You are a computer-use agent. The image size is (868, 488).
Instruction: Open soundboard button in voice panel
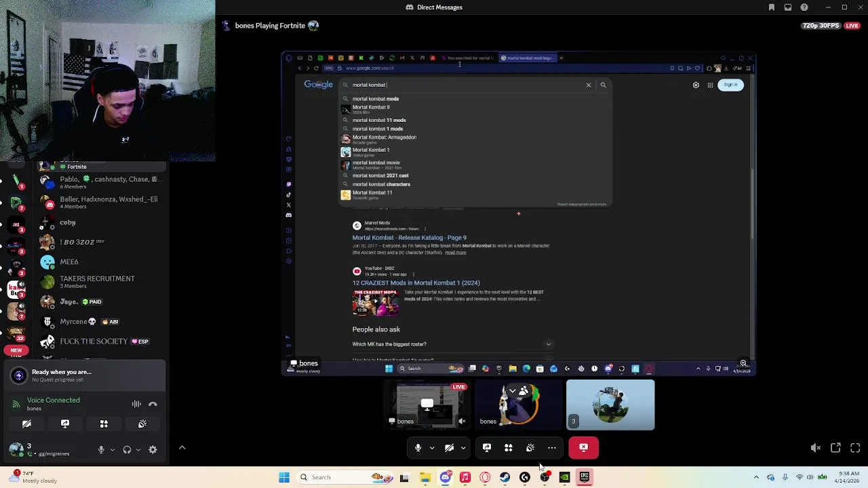142,424
